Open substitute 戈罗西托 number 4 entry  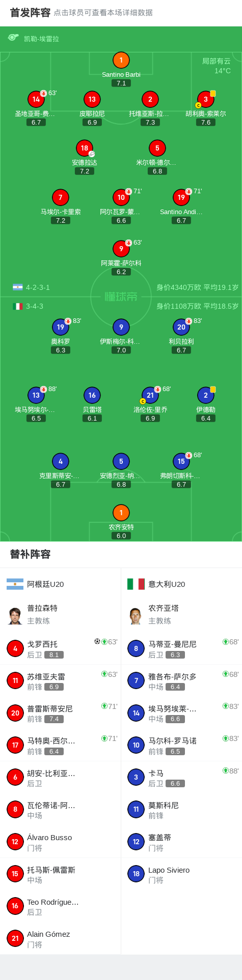click(x=61, y=648)
